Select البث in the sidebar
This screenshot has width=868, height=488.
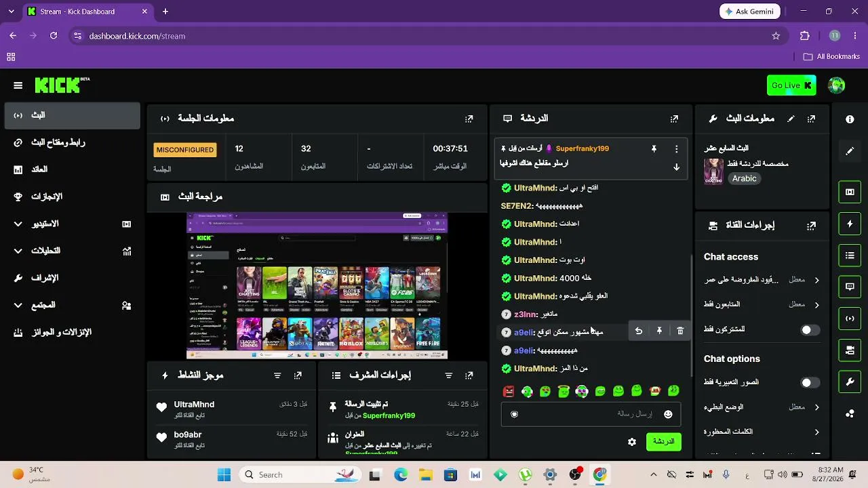(72, 115)
